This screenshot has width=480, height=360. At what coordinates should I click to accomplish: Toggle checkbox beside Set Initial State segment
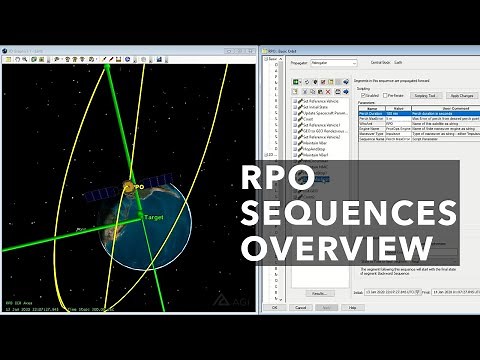pos(295,107)
